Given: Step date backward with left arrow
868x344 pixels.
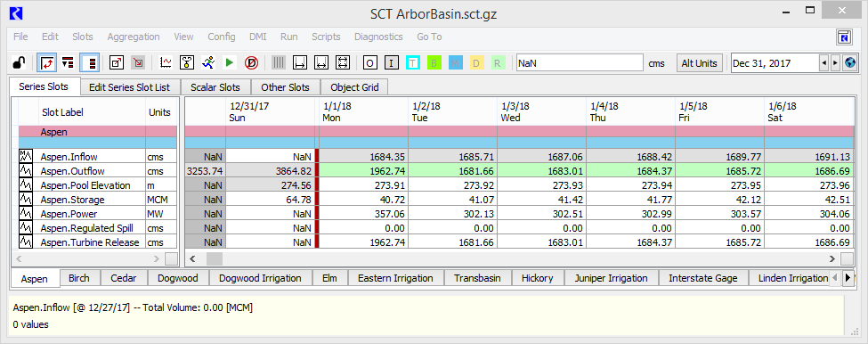Looking at the screenshot, I should point(824,63).
